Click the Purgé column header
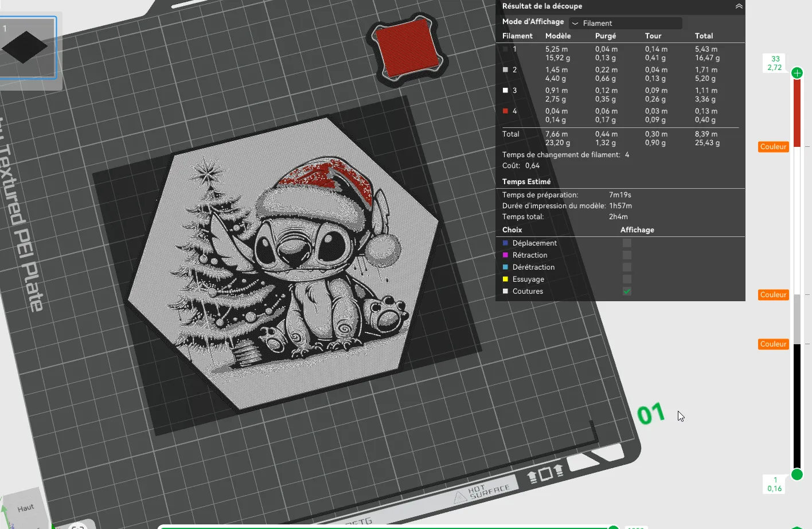 tap(606, 36)
